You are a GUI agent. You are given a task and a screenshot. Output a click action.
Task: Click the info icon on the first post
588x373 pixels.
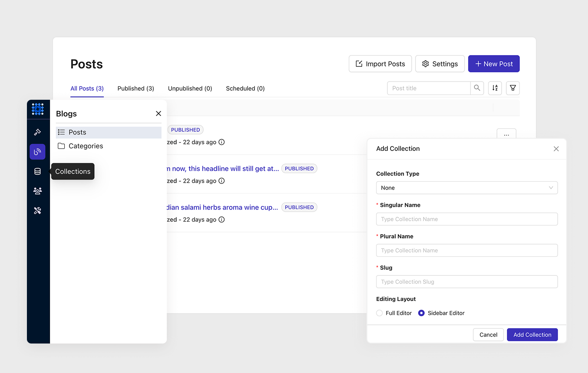point(221,142)
